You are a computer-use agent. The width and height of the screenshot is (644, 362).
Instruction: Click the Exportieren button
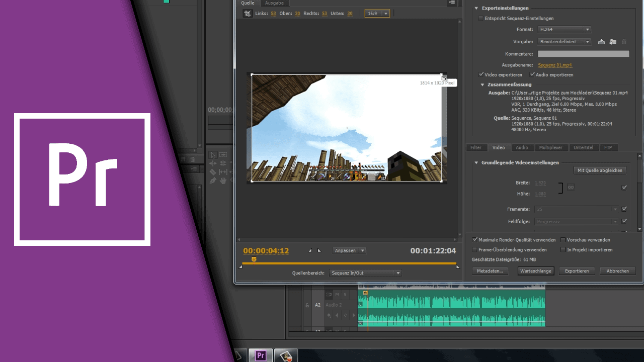click(577, 271)
